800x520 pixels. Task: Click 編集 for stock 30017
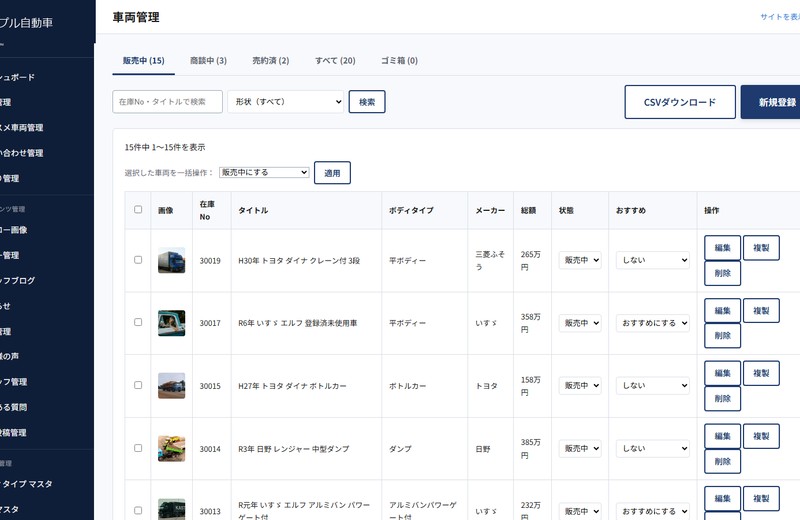(722, 310)
